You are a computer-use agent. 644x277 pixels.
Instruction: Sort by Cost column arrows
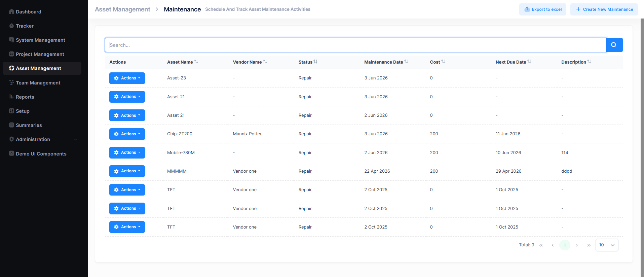(x=443, y=62)
